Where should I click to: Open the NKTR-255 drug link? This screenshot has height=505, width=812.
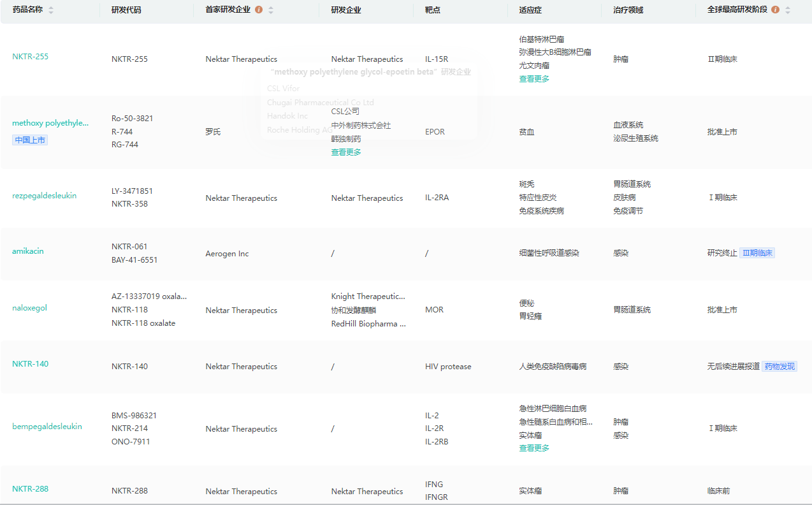[31, 57]
